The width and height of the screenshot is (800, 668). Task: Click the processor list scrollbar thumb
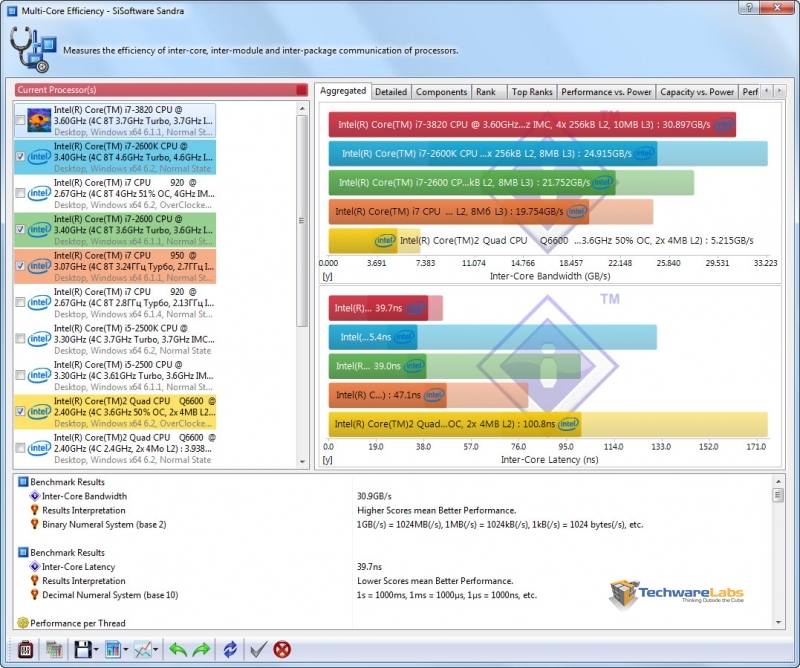coord(302,220)
